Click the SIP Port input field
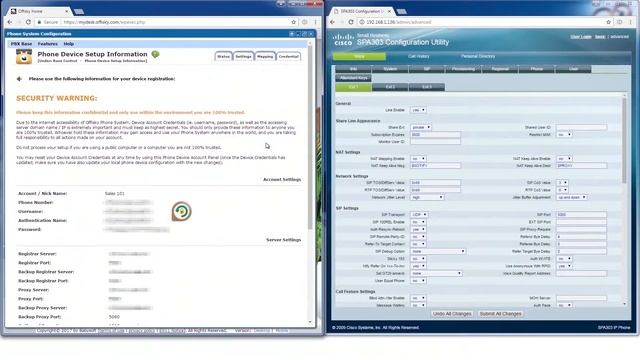640x360 pixels. pyautogui.click(x=582, y=215)
